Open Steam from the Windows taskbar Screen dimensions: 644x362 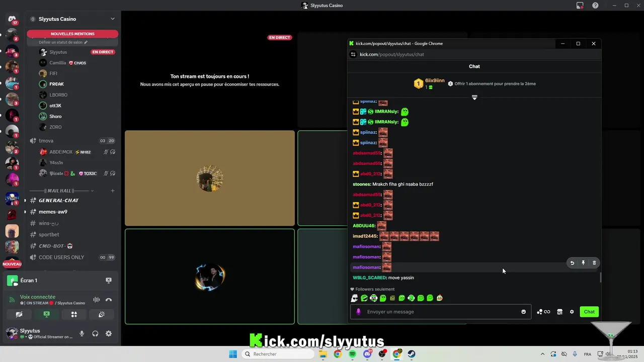[412, 354]
